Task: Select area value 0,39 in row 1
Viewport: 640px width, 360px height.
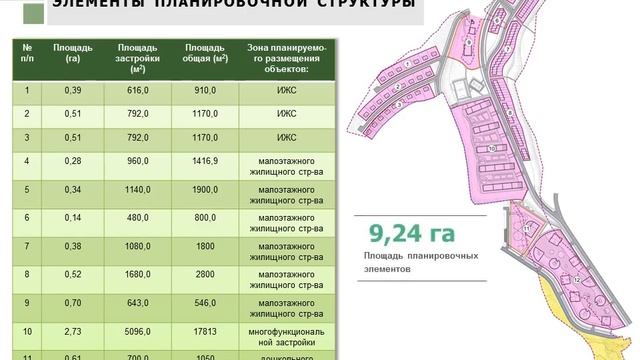Action: coord(73,90)
